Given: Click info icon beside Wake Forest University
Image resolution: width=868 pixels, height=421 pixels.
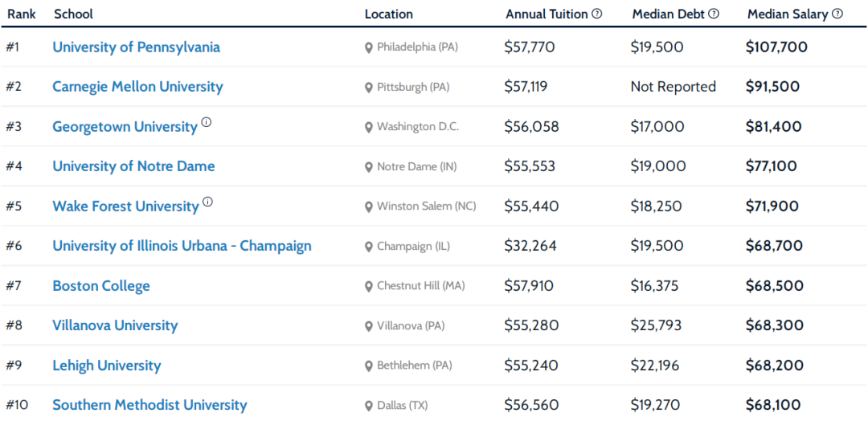Looking at the screenshot, I should (207, 202).
